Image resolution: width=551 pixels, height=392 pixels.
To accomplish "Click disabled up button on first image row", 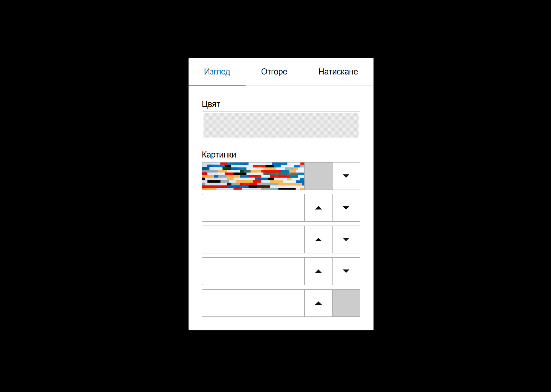I will [319, 176].
